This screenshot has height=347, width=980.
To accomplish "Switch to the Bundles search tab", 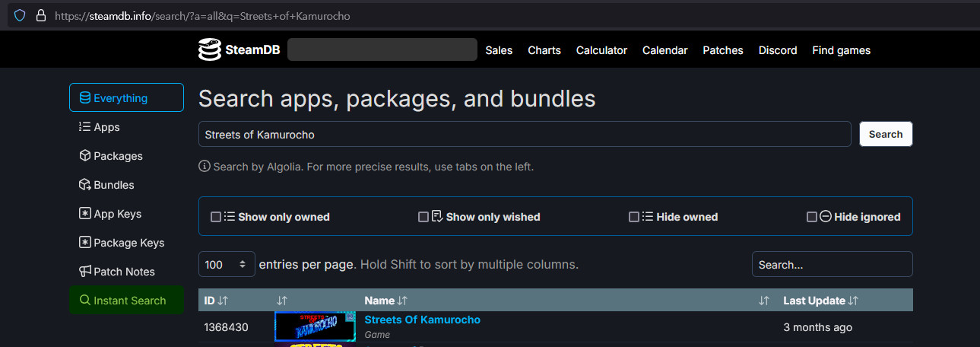I will click(126, 185).
